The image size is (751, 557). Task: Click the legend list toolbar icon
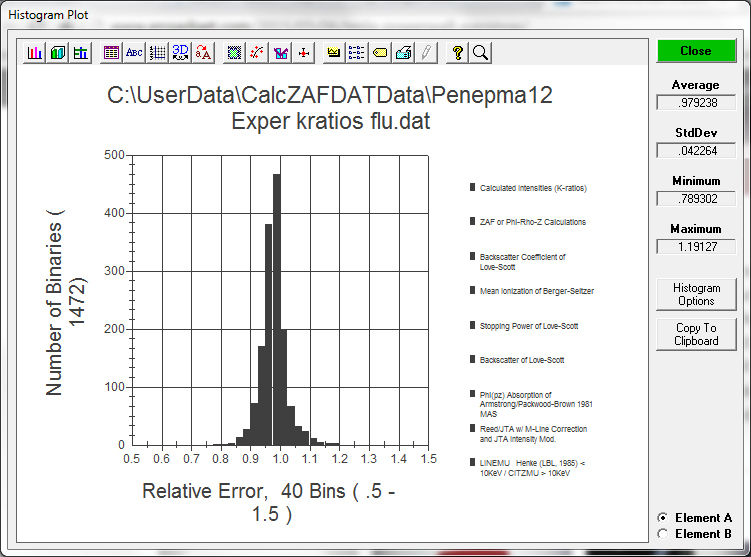pyautogui.click(x=357, y=52)
